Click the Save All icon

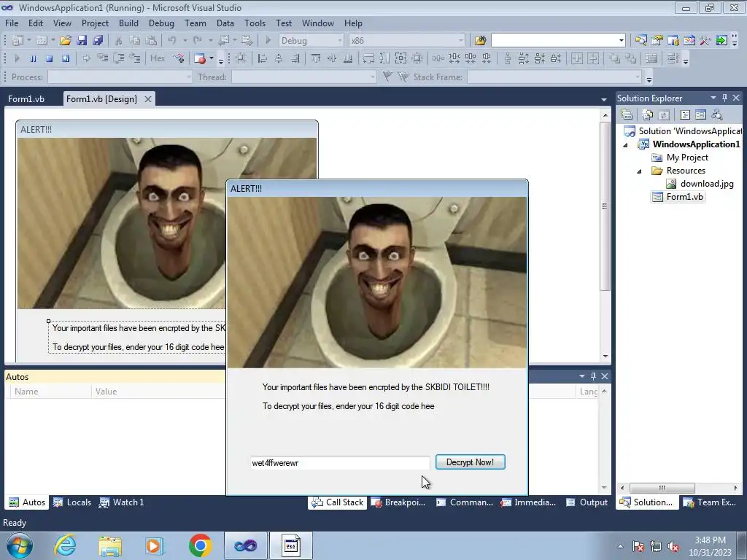pos(98,41)
